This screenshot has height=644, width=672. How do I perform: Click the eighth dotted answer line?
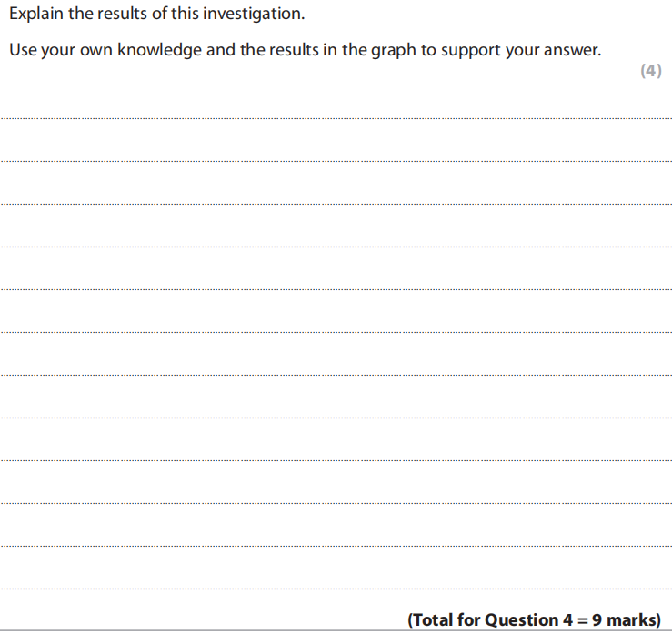click(x=336, y=418)
